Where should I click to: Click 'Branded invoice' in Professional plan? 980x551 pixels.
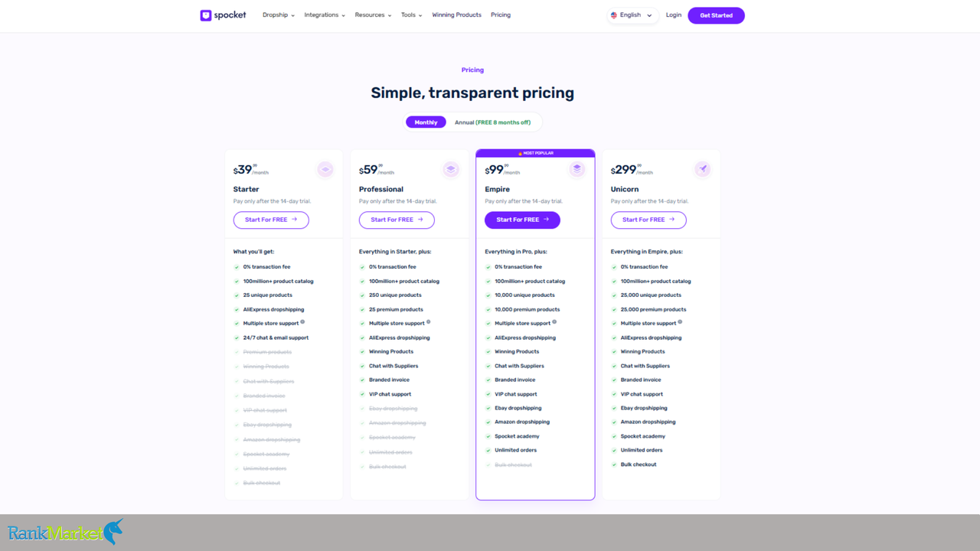(x=389, y=380)
